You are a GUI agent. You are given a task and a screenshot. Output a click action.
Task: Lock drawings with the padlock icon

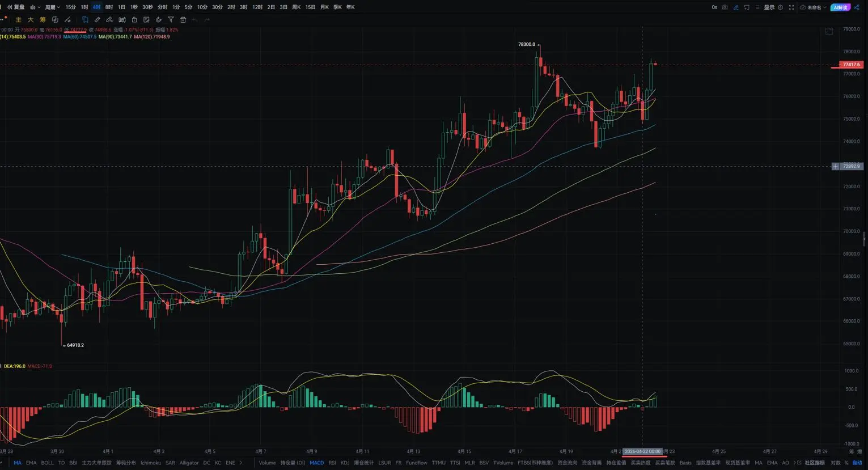[134, 20]
